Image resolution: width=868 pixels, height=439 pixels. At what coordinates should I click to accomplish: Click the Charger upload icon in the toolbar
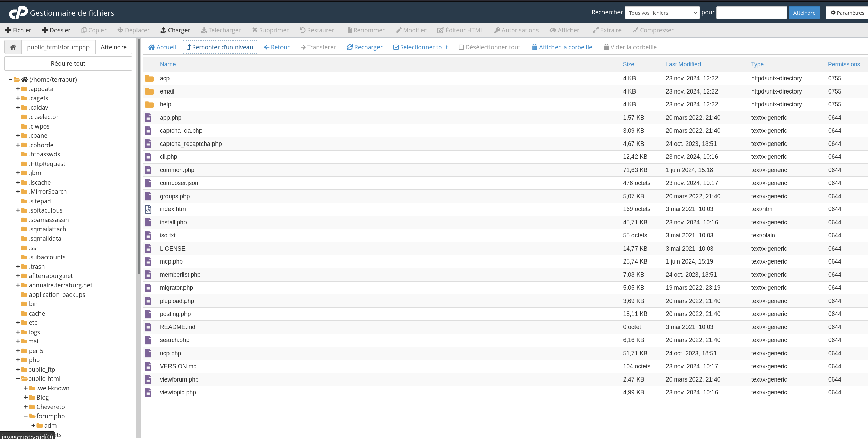click(x=163, y=30)
